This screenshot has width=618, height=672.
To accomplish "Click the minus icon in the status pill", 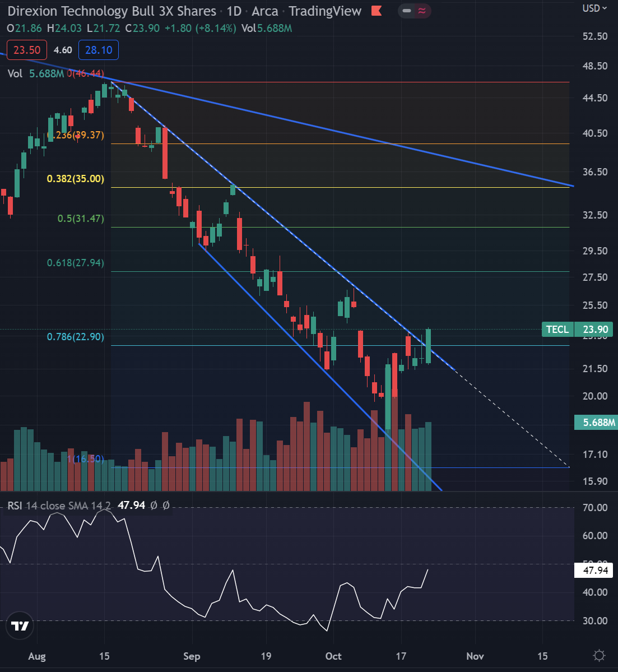I will pos(406,11).
